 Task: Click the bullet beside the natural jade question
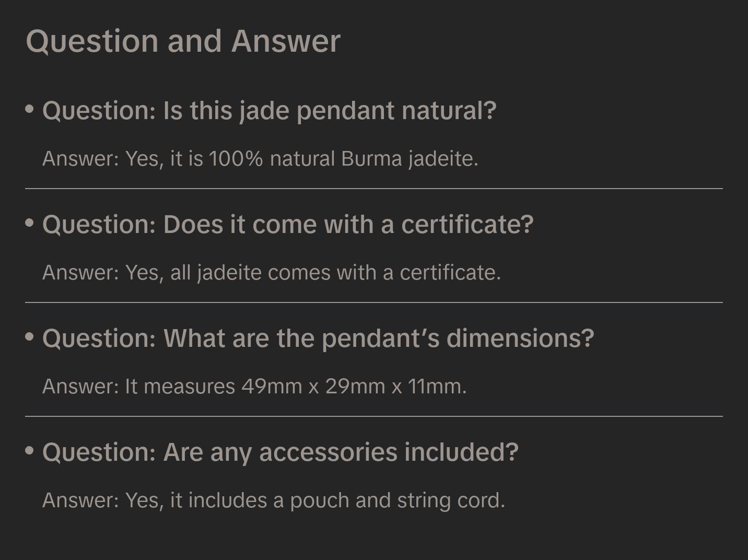[x=30, y=109]
